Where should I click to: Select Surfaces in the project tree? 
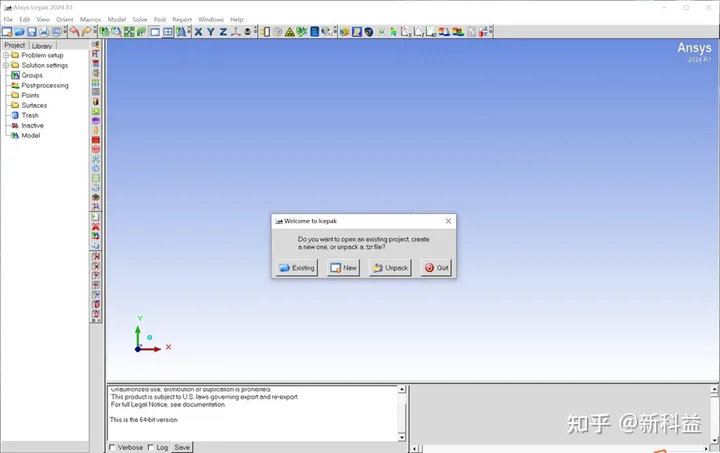pos(34,105)
